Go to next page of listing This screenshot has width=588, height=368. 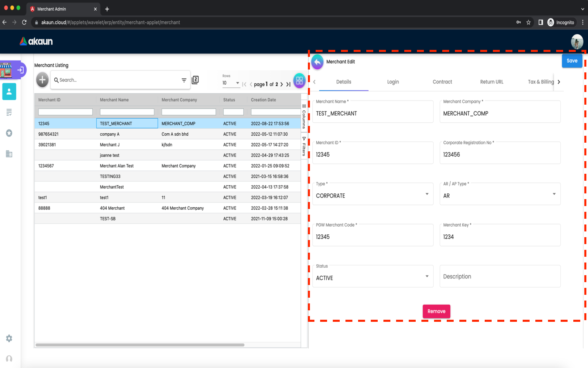click(x=281, y=85)
